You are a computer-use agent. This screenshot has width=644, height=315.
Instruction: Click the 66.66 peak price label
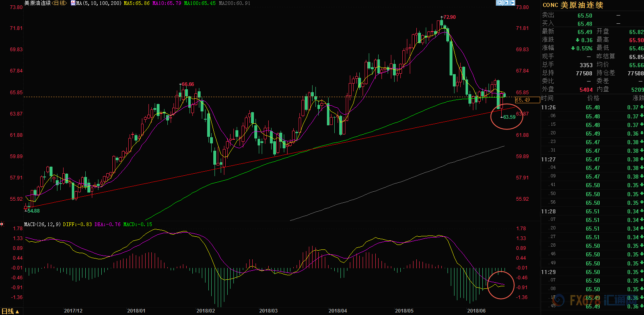pyautogui.click(x=188, y=84)
